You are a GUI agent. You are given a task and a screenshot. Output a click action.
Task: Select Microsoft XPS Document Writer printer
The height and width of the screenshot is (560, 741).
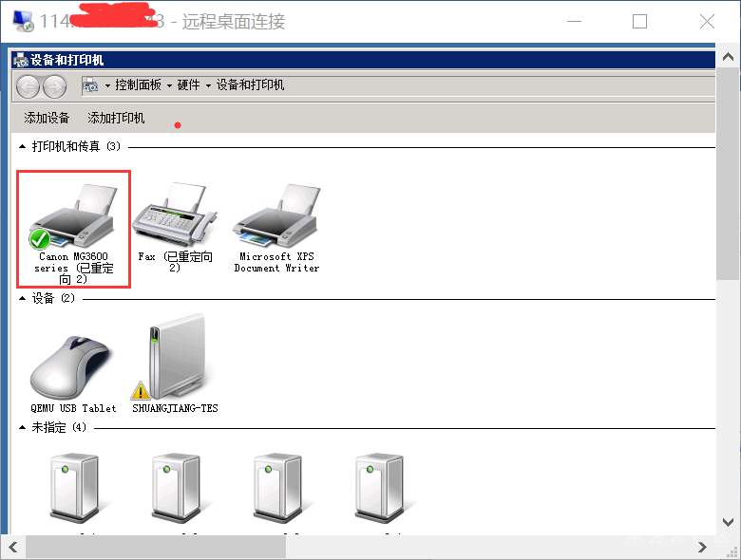pyautogui.click(x=276, y=229)
